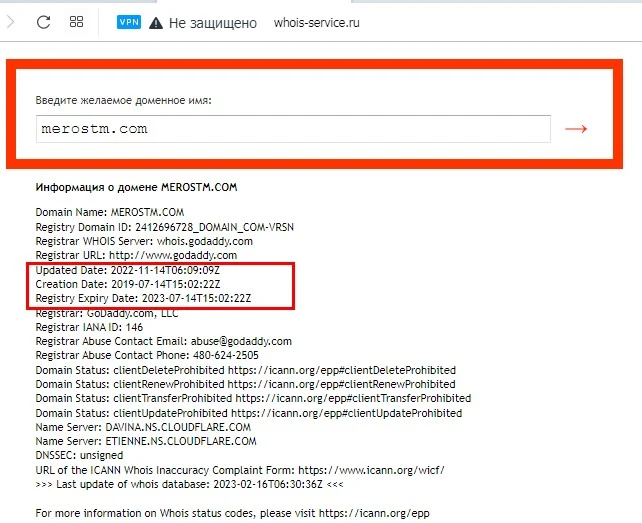Click the abuse@godaddy.com email text
The width and height of the screenshot is (642, 523).
pos(241,341)
